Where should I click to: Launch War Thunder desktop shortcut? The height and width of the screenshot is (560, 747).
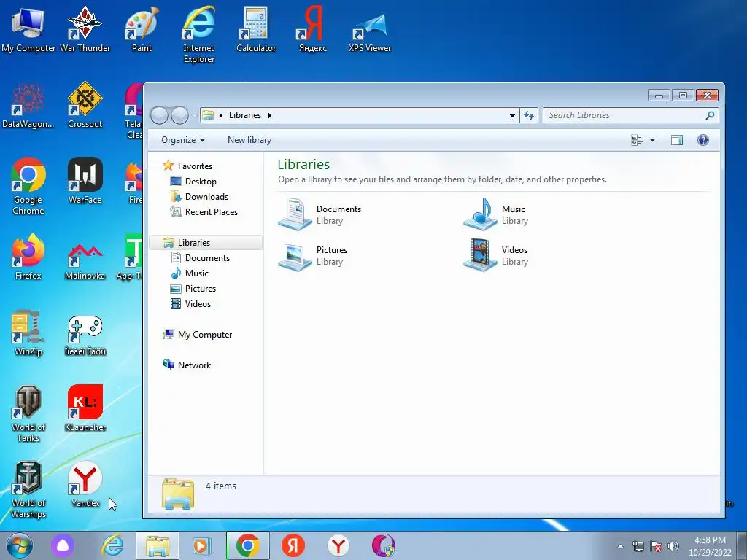85,29
